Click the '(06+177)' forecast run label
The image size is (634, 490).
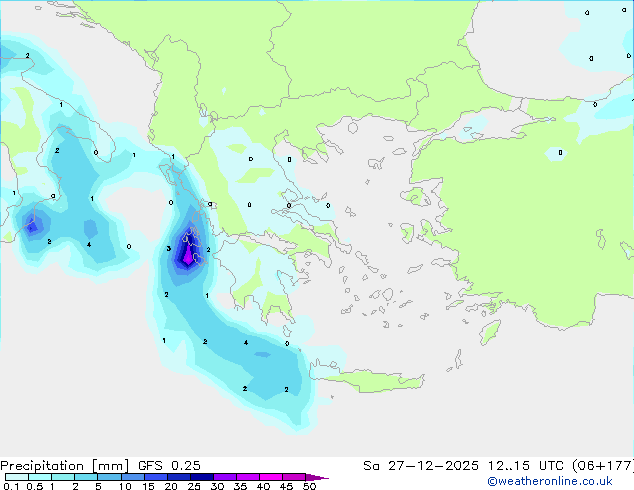[602, 466]
